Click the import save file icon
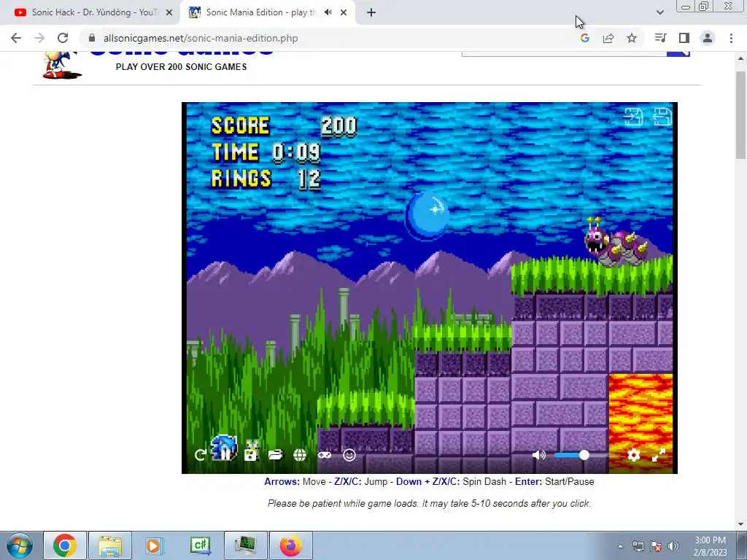Screen dimensions: 747x560 [x=633, y=117]
